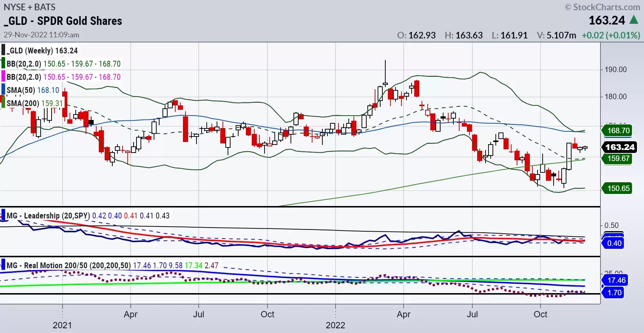Screen dimensions: 644x333
Task: Click the 163.24 last price in header
Action: (607, 20)
